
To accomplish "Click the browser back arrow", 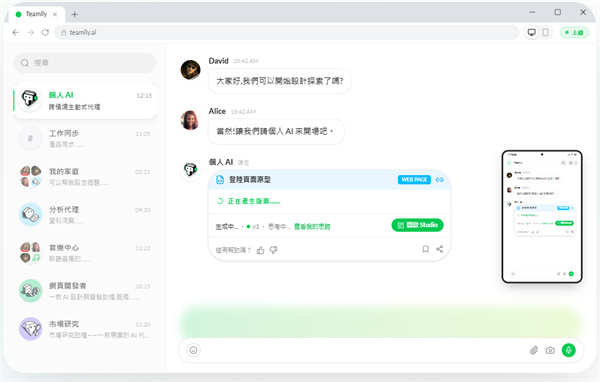I will [x=16, y=33].
